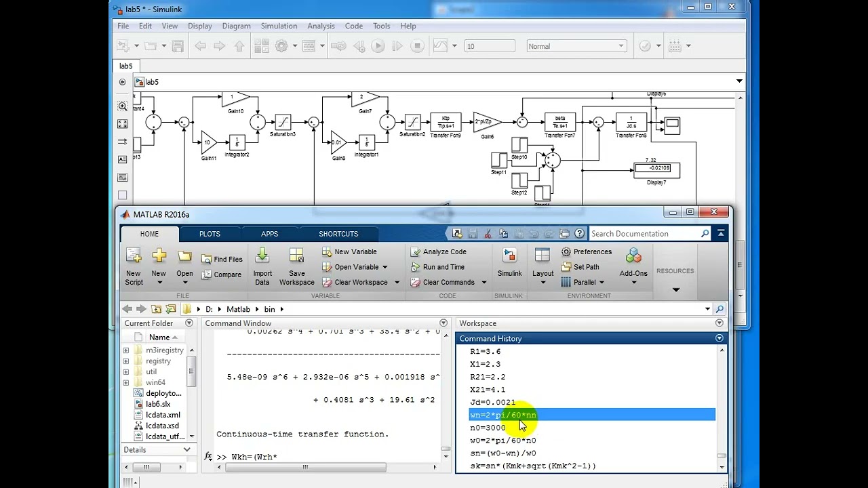Select the lab6.slx file

coord(158,404)
